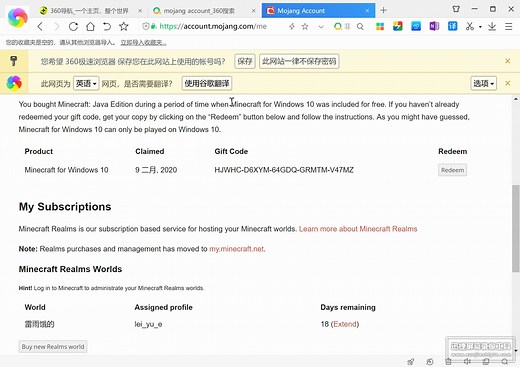The width and height of the screenshot is (520, 367).
Task: Bookmark page with address bar star
Action: 305,26
